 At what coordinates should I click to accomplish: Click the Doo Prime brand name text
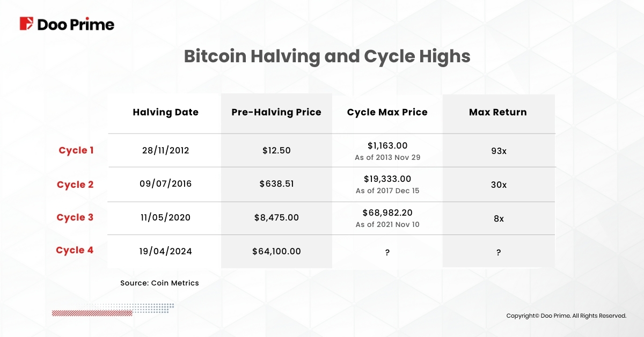pos(76,25)
